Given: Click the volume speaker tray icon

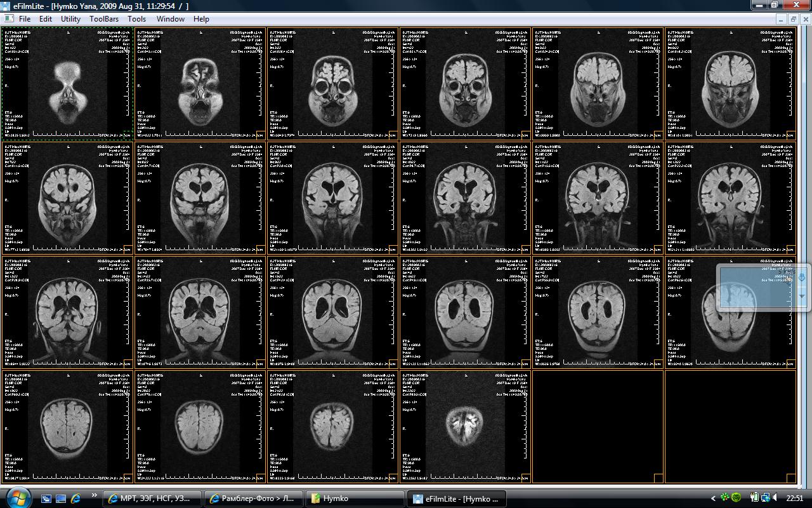Looking at the screenshot, I should click(x=775, y=498).
